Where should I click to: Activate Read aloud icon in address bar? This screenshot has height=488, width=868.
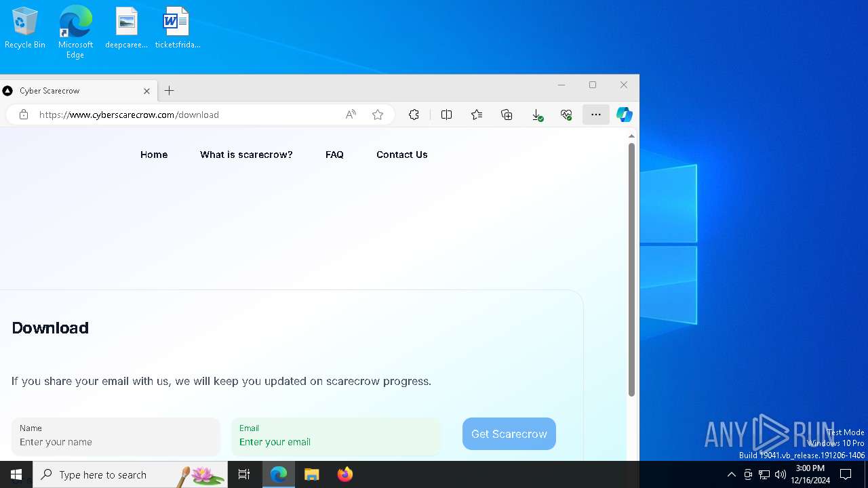pyautogui.click(x=351, y=115)
